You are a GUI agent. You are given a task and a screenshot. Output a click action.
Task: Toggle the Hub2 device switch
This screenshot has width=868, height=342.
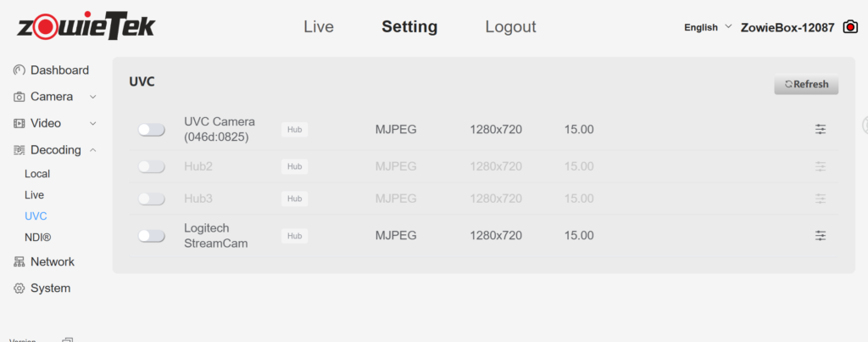tap(152, 166)
